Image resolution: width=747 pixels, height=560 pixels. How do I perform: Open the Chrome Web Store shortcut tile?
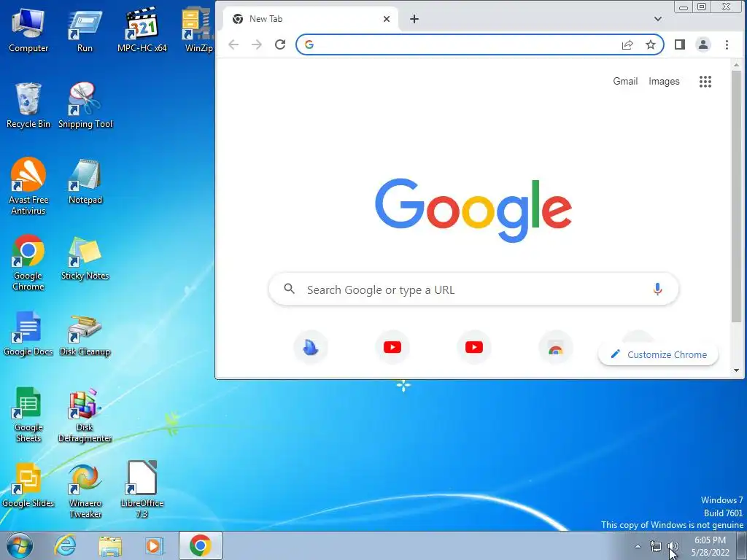point(555,348)
